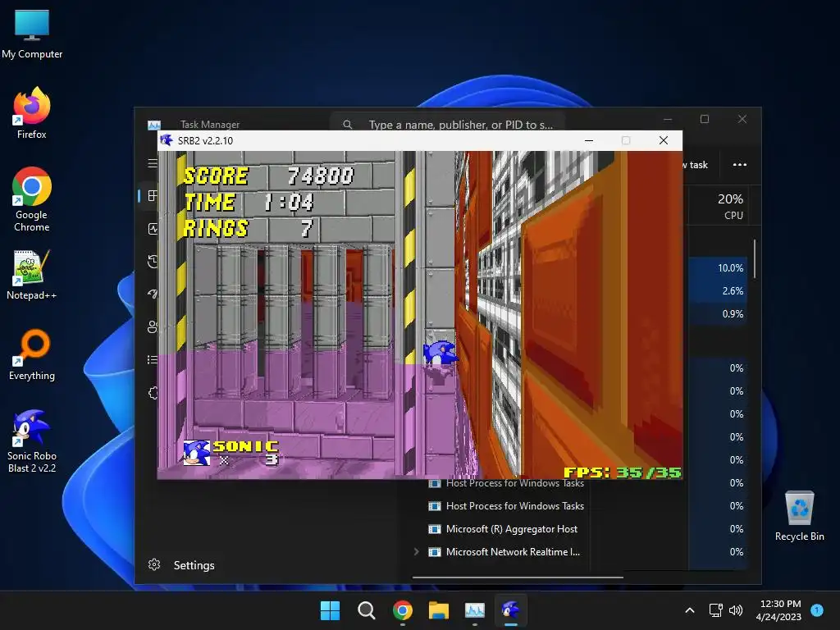Open Sonic Robo Blast 2 desktop shortcut
The height and width of the screenshot is (630, 840).
[x=32, y=441]
